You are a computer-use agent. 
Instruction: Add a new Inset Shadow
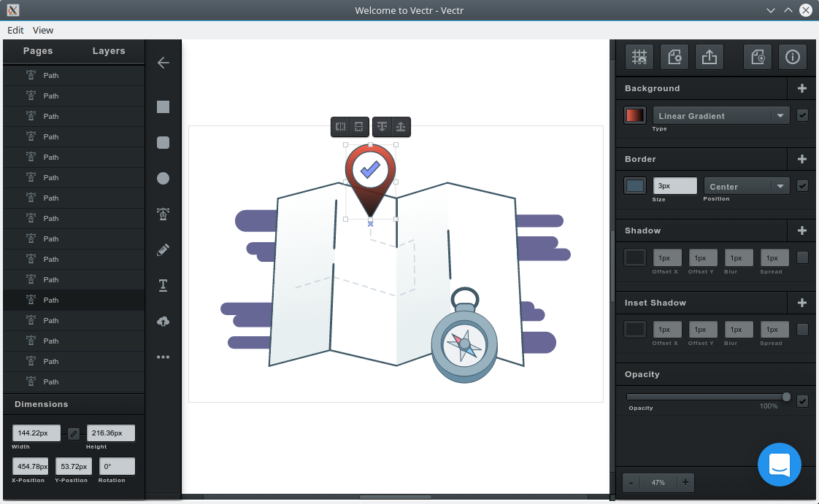click(802, 303)
